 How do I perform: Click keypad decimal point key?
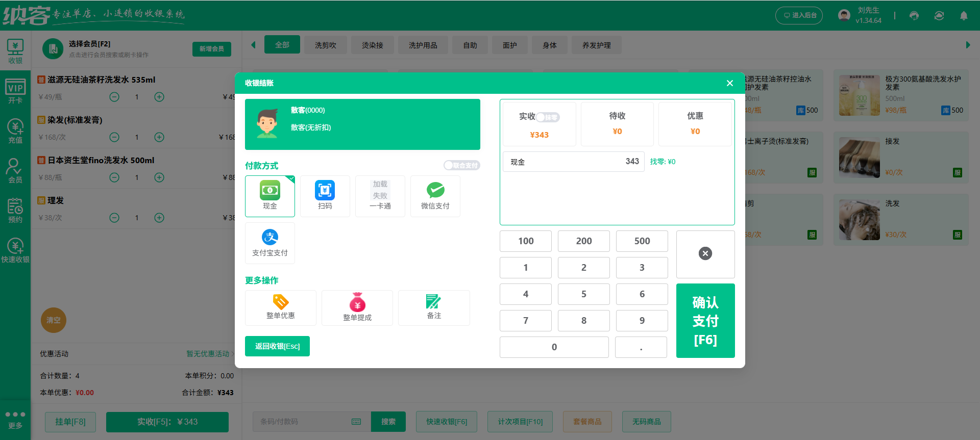(x=641, y=347)
